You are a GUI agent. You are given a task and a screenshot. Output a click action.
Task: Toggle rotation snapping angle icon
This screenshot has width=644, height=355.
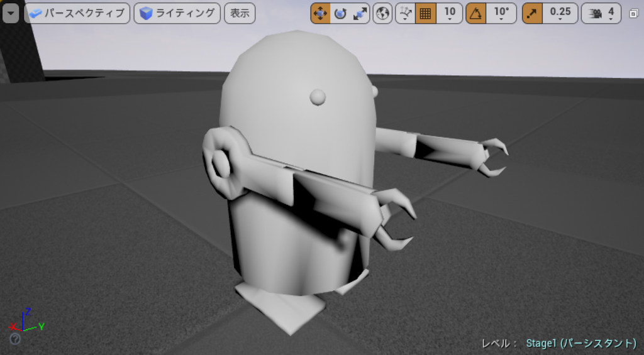pyautogui.click(x=476, y=14)
